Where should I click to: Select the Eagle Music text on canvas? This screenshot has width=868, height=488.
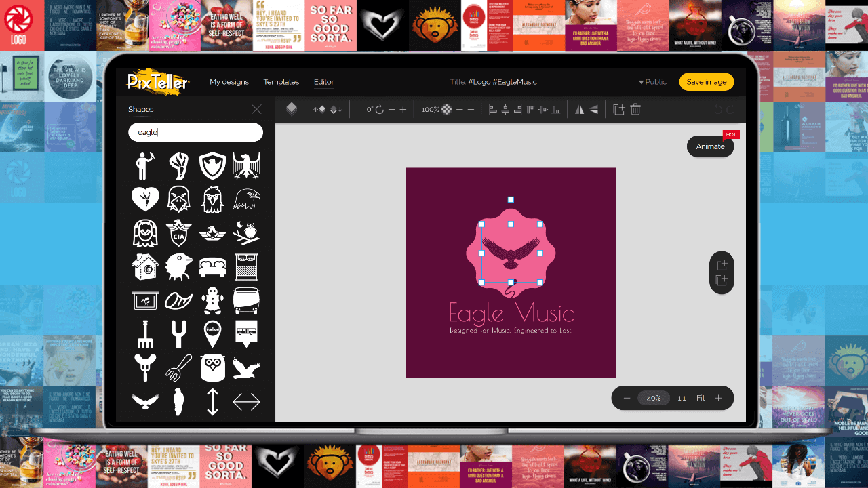511,312
